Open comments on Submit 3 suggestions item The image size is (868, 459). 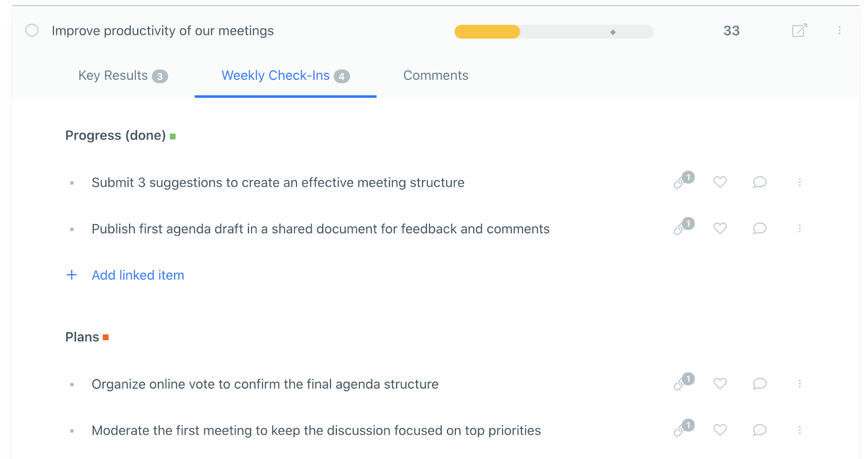tap(759, 182)
